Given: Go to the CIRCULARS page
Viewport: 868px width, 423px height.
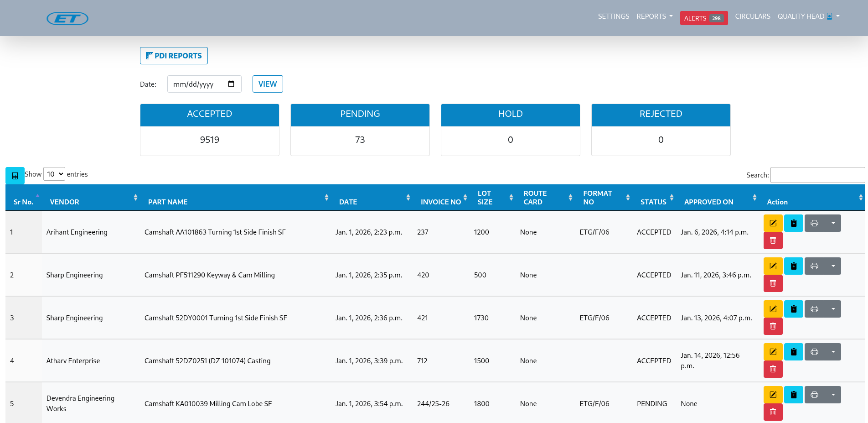Looking at the screenshot, I should (x=752, y=16).
